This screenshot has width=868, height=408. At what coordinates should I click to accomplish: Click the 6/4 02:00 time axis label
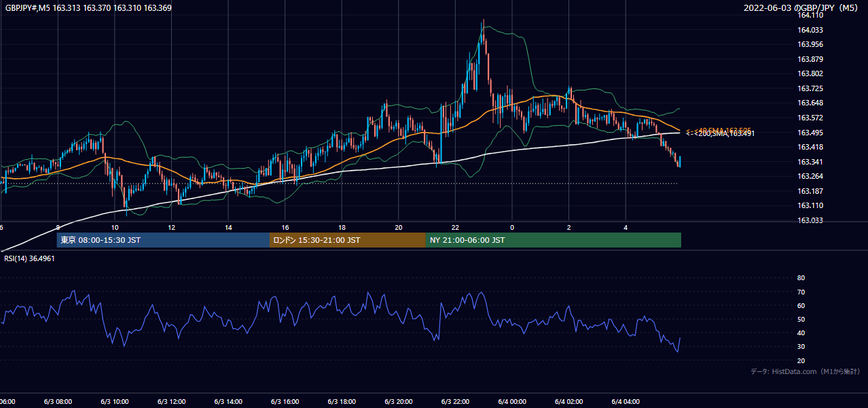(x=568, y=401)
